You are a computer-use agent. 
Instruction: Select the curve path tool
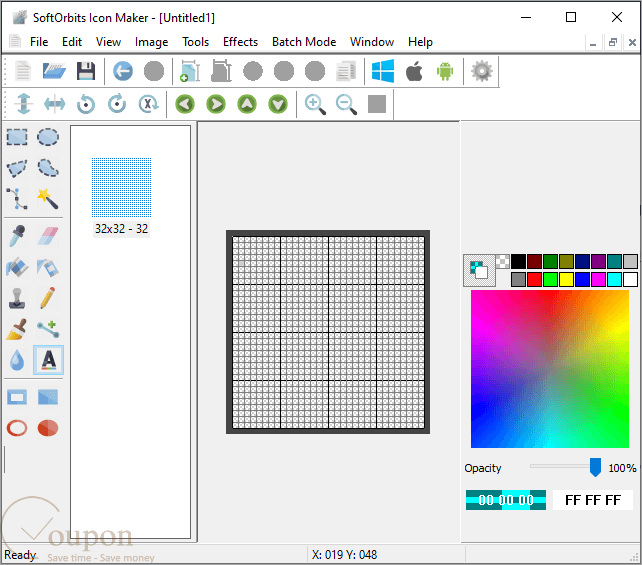coord(17,199)
